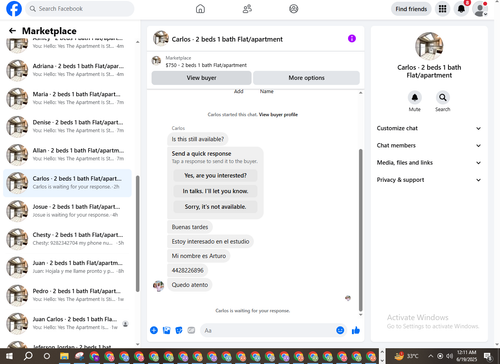Image resolution: width=500 pixels, height=364 pixels.
Task: Choose a sticker icon in composer
Action: point(179,330)
